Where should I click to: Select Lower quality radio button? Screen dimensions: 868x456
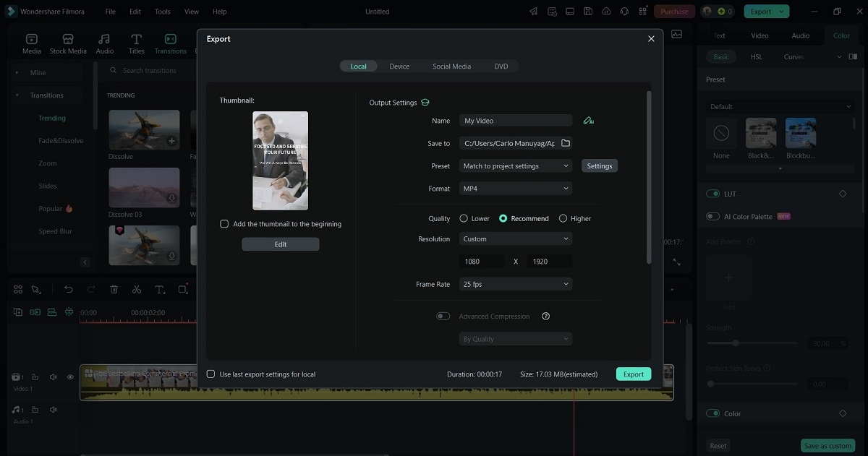tap(464, 218)
